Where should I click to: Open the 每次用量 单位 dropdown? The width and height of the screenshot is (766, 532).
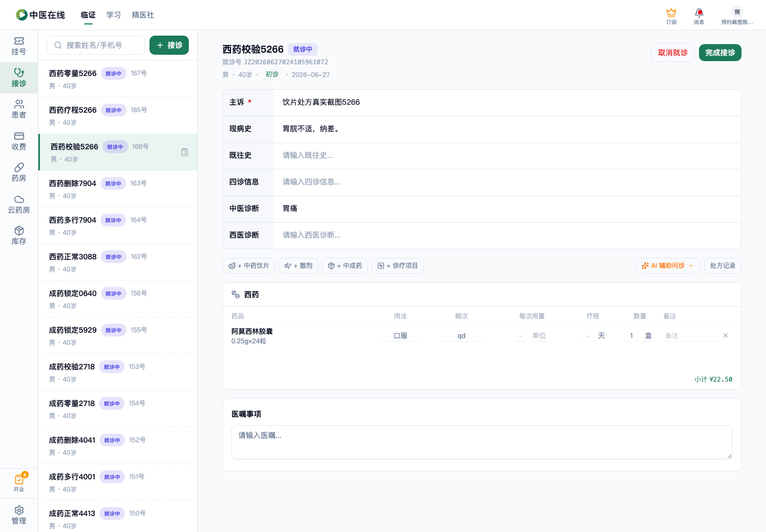click(x=539, y=336)
